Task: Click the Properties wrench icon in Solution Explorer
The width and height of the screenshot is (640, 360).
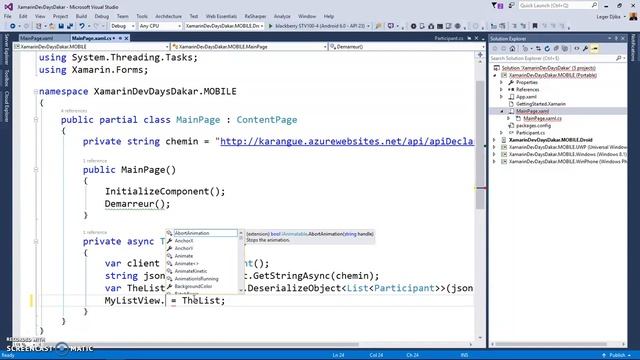Action: click(585, 49)
